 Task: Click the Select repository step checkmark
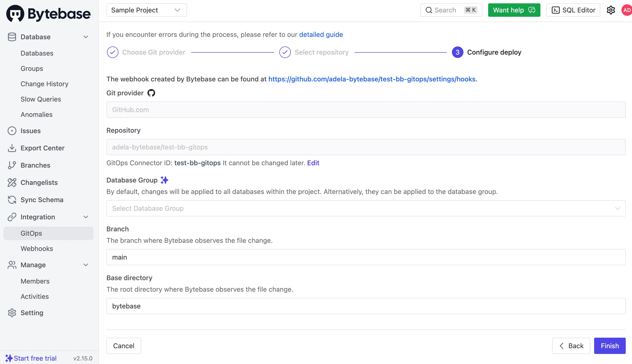pos(285,52)
